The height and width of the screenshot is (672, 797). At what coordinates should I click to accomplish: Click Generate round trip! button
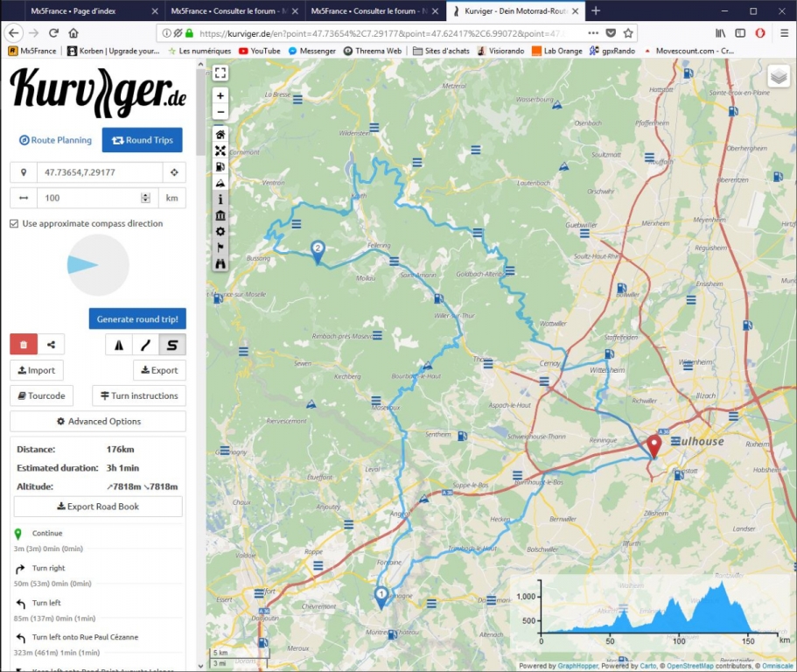pos(137,319)
